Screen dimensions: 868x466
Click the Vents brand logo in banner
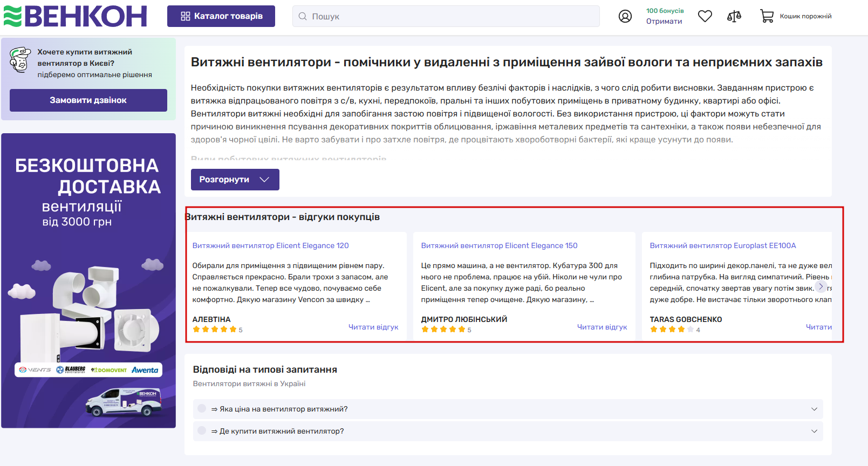coord(35,370)
